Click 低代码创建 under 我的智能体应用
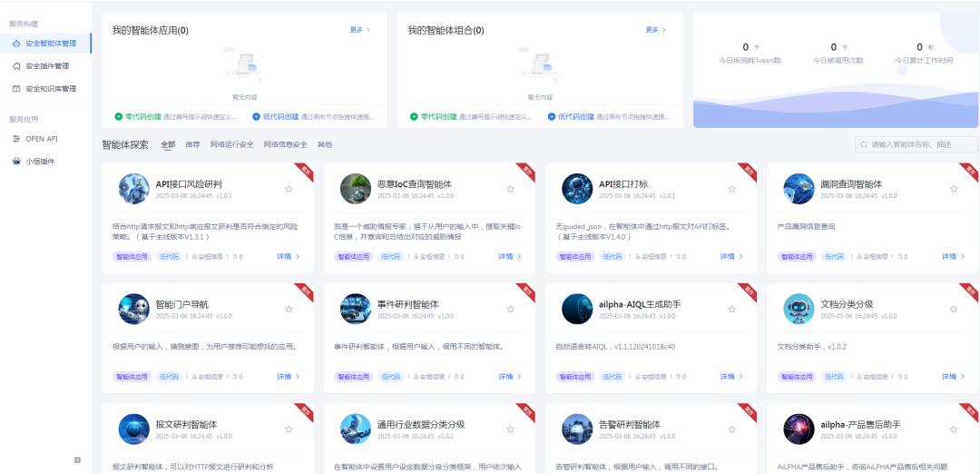980x474 pixels. tap(276, 116)
